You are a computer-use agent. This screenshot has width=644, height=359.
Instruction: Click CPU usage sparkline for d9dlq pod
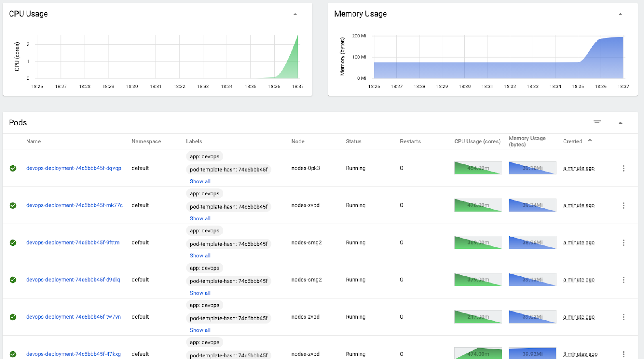(x=478, y=280)
